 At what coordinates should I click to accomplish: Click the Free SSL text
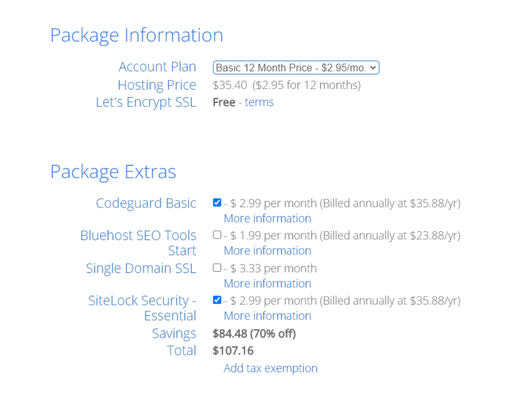click(x=223, y=102)
